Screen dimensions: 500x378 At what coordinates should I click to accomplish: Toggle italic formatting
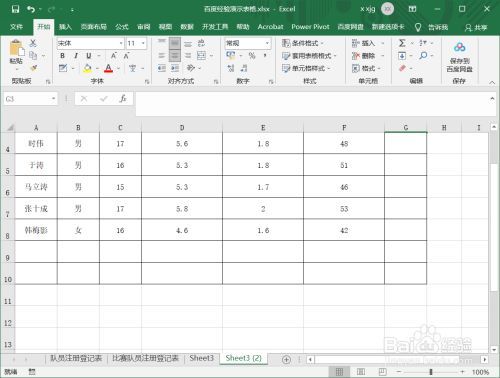(x=76, y=56)
